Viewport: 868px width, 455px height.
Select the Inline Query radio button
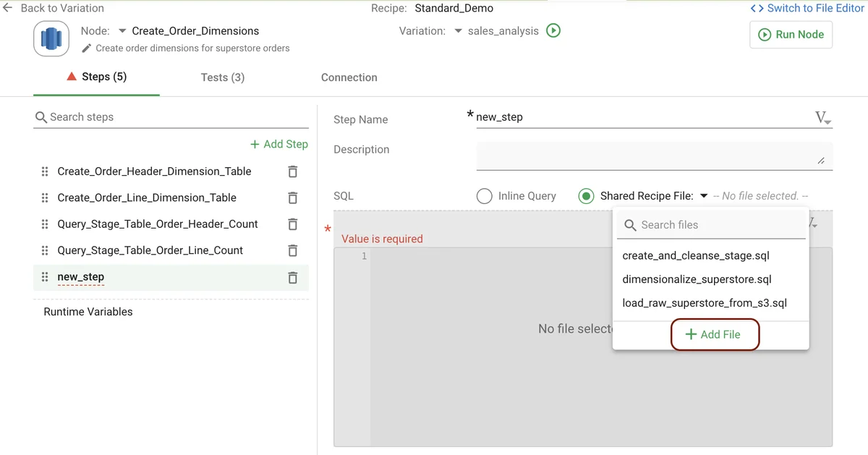483,195
